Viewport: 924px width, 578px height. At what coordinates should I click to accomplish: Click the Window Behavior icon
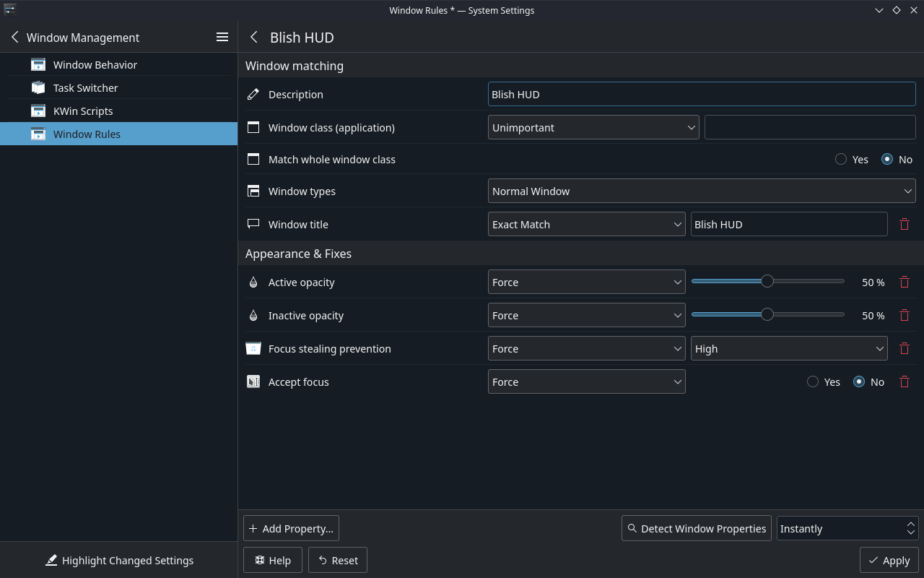(x=38, y=64)
